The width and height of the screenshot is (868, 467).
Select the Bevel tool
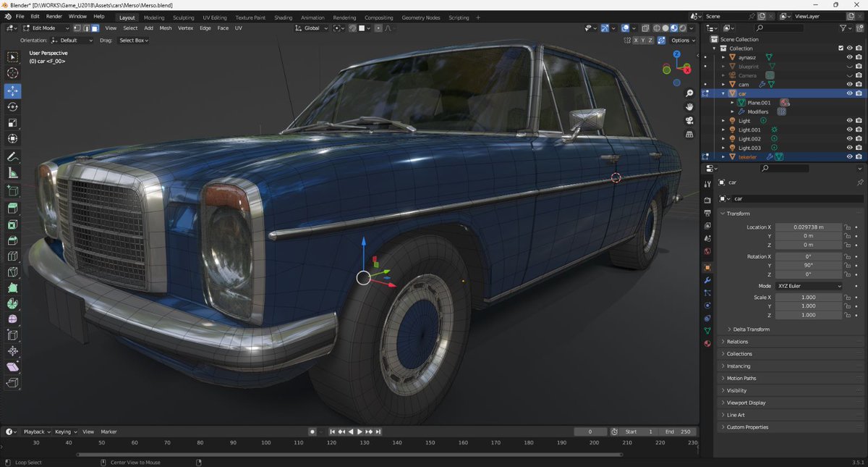point(12,240)
